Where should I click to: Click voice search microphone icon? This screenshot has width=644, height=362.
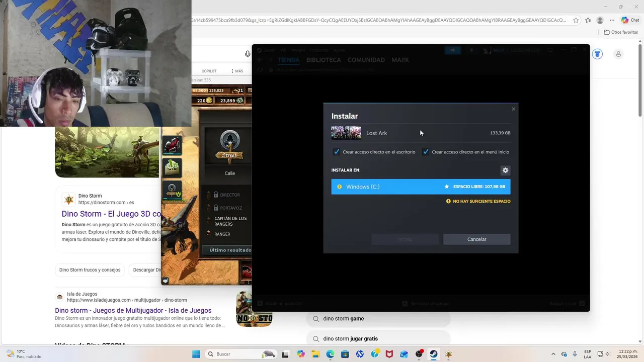point(248,54)
